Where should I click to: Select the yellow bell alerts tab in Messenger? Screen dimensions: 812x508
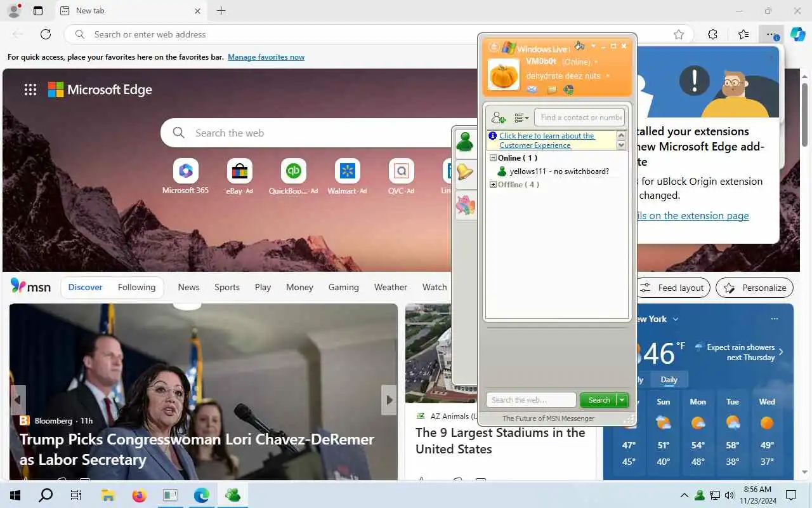tap(466, 173)
